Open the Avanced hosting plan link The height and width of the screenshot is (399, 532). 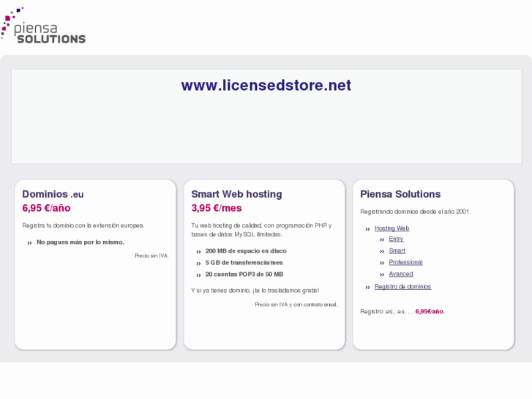(x=401, y=274)
